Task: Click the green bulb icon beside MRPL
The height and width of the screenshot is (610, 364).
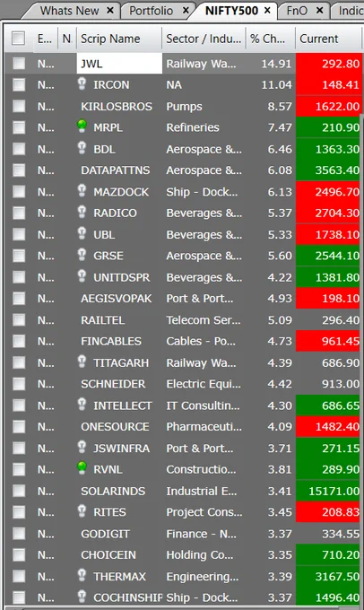Action: coord(82,126)
